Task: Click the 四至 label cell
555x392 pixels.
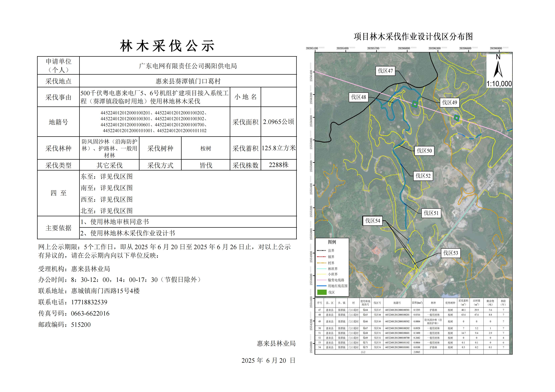Action: coord(59,193)
